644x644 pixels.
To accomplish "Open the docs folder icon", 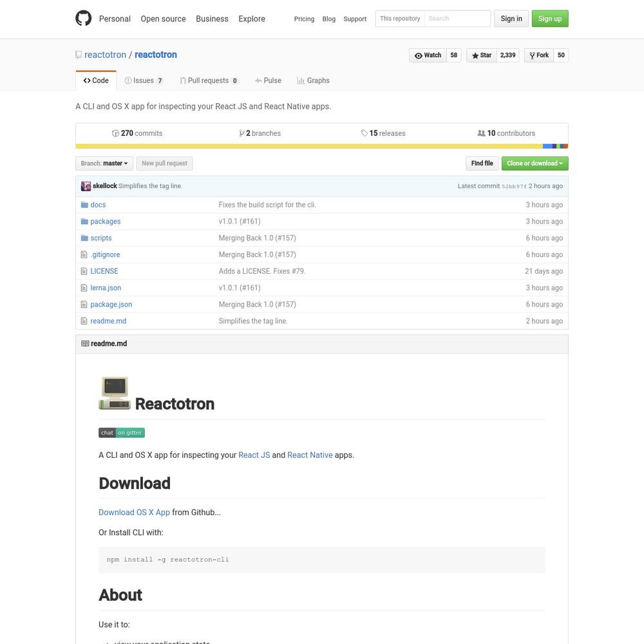I will click(x=84, y=205).
